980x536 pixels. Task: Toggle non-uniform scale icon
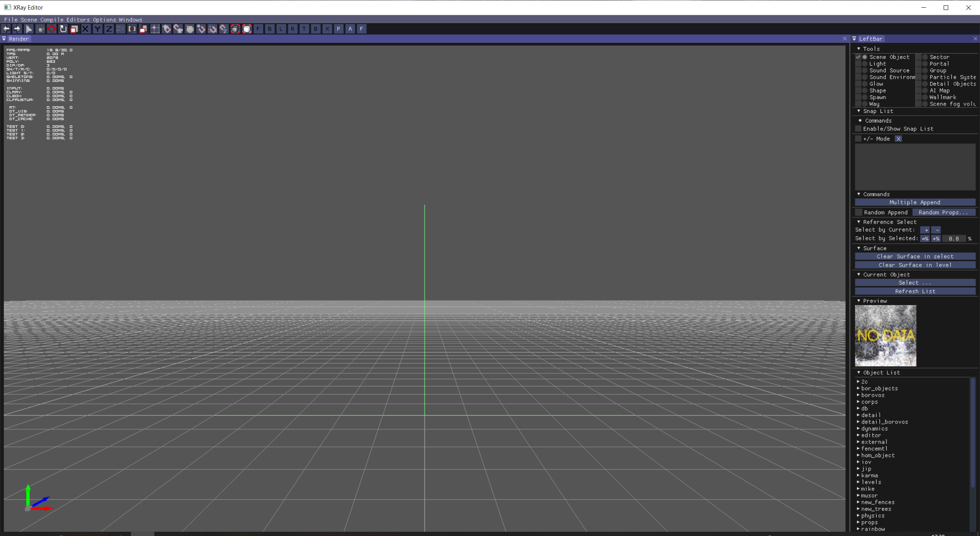pyautogui.click(x=144, y=29)
